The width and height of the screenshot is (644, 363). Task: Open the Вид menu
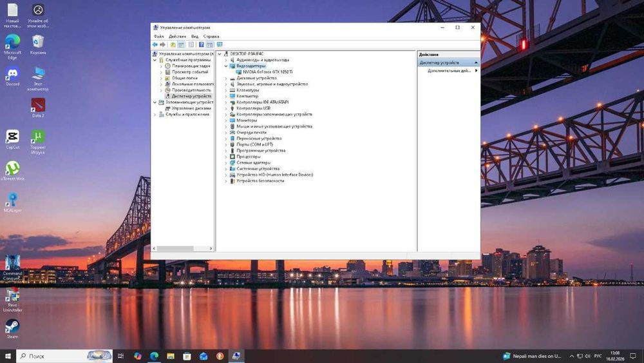point(194,37)
